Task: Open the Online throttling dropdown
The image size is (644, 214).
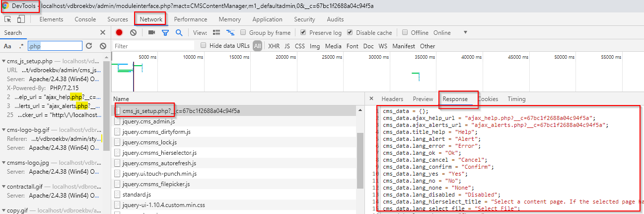Action: tap(465, 33)
